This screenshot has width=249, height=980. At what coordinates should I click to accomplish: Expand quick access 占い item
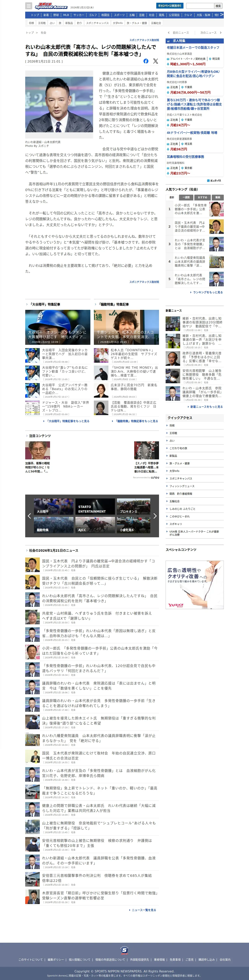coord(194,441)
